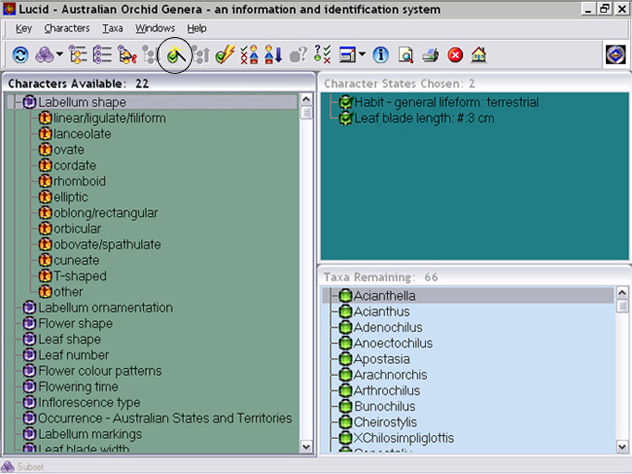
Task: Click the purple Subsets toolbar icon
Action: 44,55
